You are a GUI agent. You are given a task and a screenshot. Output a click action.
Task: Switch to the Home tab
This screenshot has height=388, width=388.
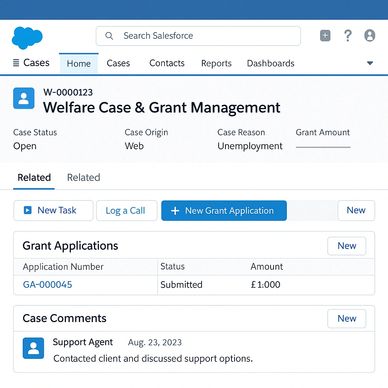(79, 63)
